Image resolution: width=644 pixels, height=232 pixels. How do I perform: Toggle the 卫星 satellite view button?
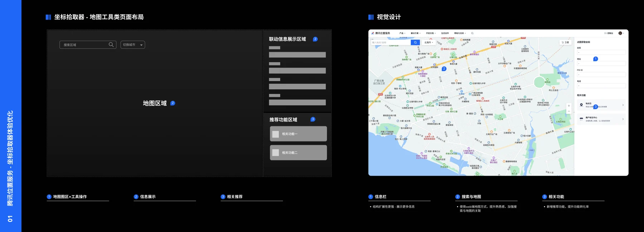coord(565,42)
